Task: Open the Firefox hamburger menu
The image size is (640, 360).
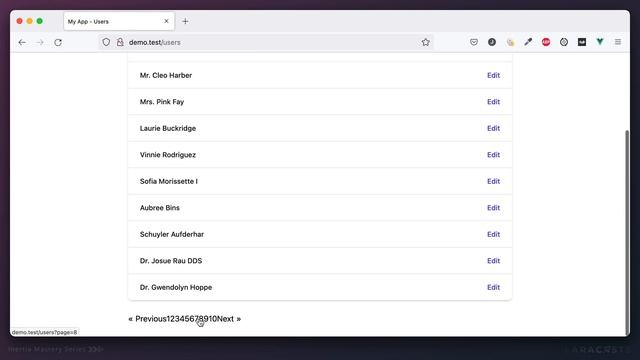Action: coord(618,42)
